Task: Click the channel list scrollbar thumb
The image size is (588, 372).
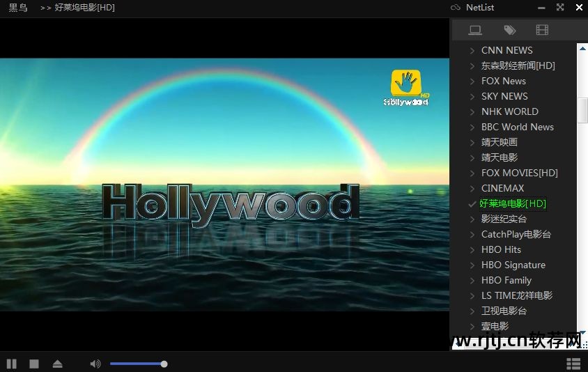Action: (x=582, y=111)
